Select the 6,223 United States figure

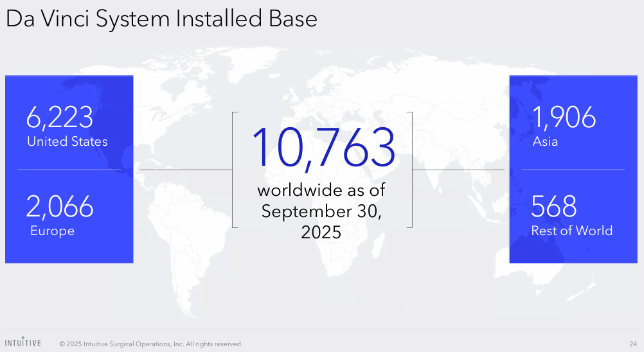60,118
